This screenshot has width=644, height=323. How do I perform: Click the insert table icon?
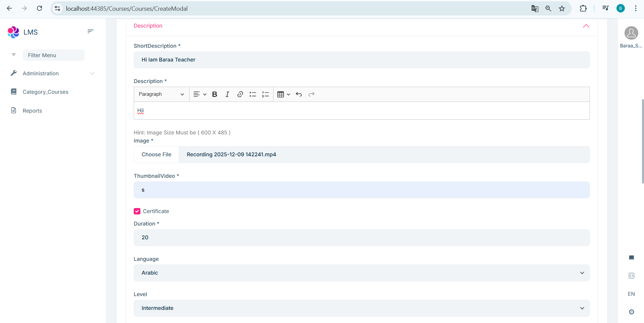coord(281,94)
